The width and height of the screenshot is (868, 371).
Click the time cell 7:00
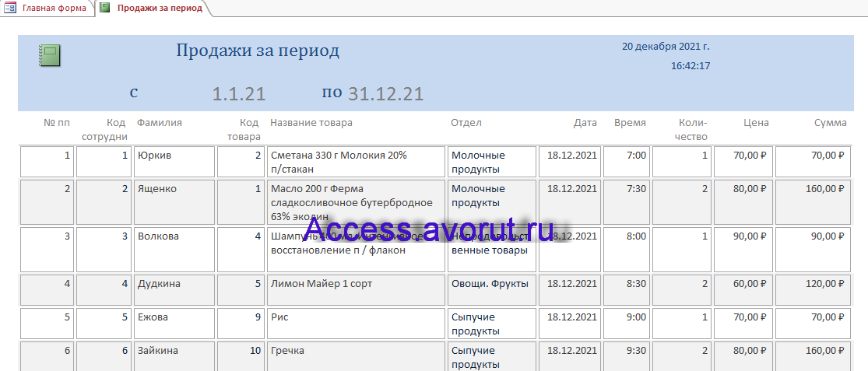pyautogui.click(x=627, y=162)
